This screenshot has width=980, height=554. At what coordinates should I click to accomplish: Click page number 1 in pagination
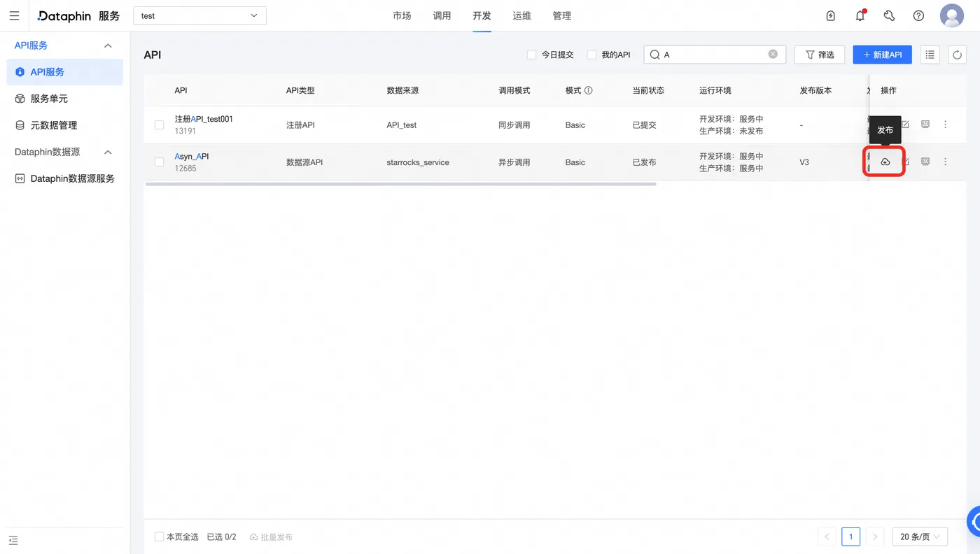tap(850, 537)
